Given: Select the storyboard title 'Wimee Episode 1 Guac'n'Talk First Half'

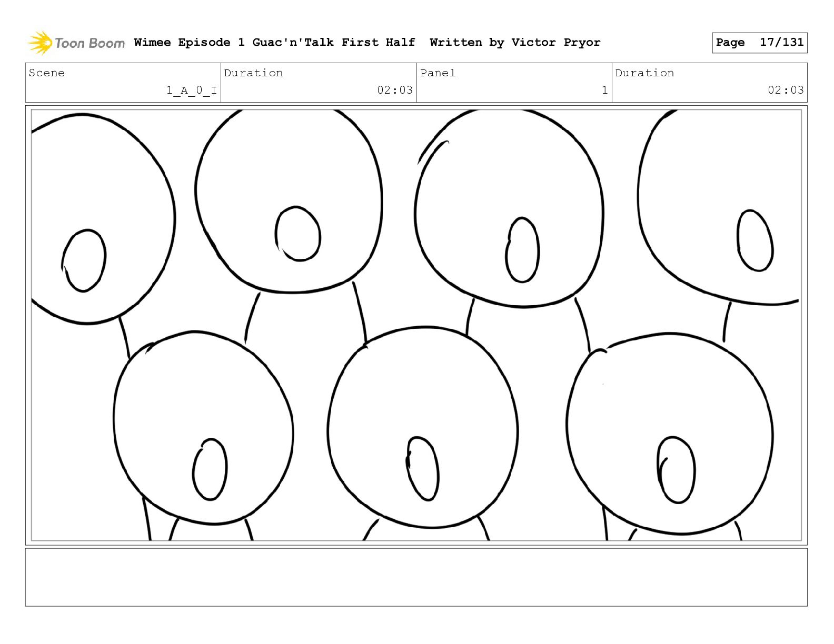Looking at the screenshot, I should point(274,42).
